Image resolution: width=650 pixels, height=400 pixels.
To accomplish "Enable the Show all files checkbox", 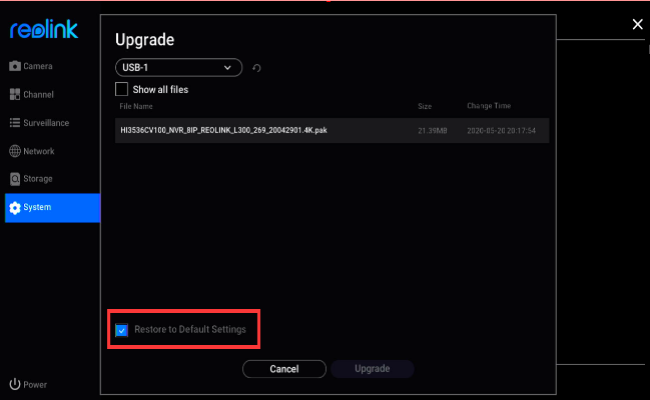I will 122,89.
